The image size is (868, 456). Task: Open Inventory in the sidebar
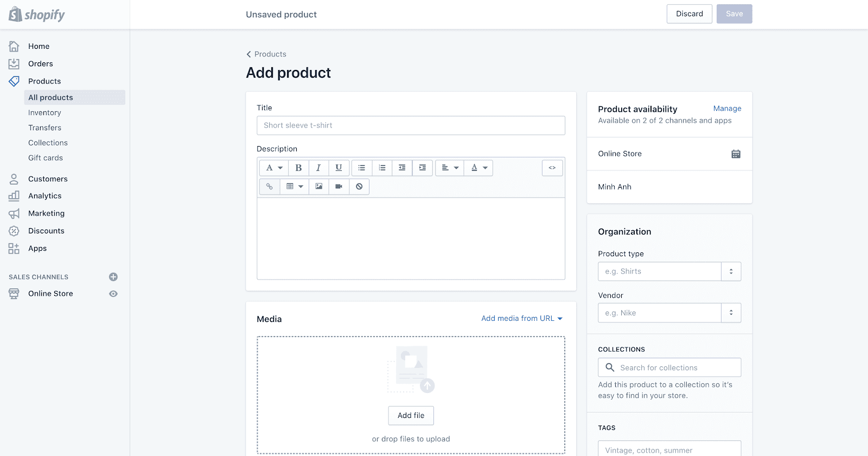[x=44, y=113]
